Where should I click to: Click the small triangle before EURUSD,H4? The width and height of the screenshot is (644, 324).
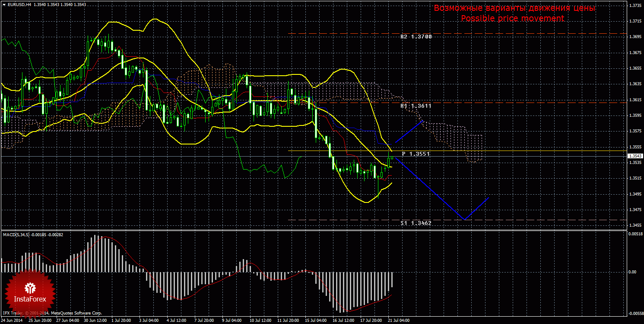4,4
